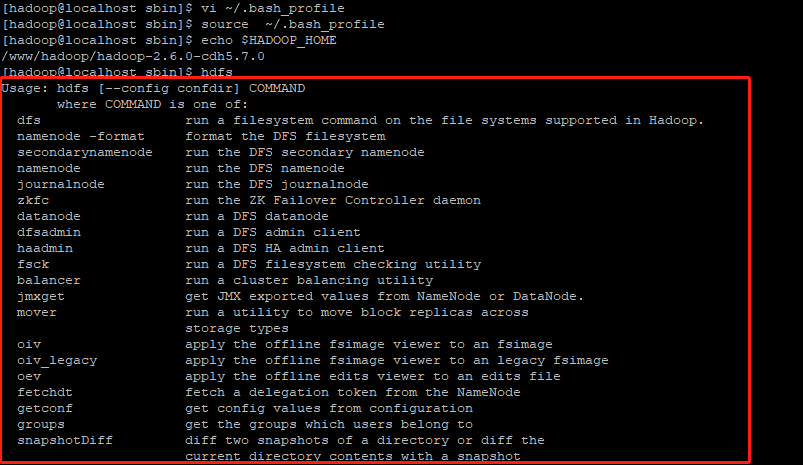Click the 'fetchdt' command name
Screen dimensions: 803x465
point(44,392)
